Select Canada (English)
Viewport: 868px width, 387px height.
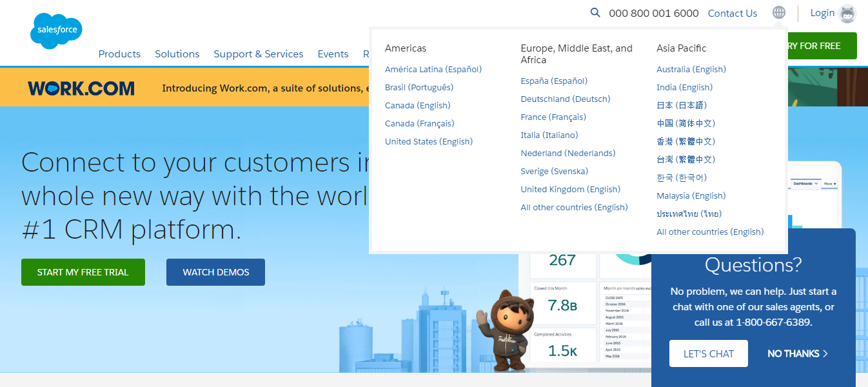[418, 105]
